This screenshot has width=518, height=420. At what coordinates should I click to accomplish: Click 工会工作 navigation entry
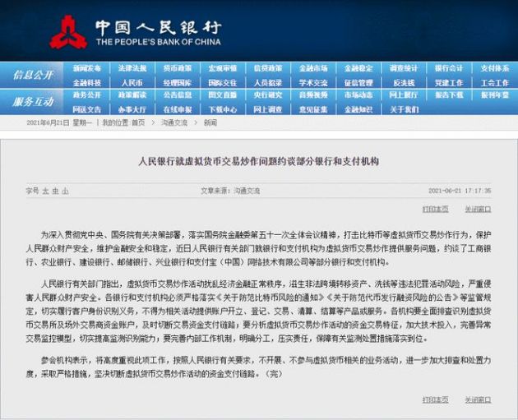pyautogui.click(x=494, y=82)
